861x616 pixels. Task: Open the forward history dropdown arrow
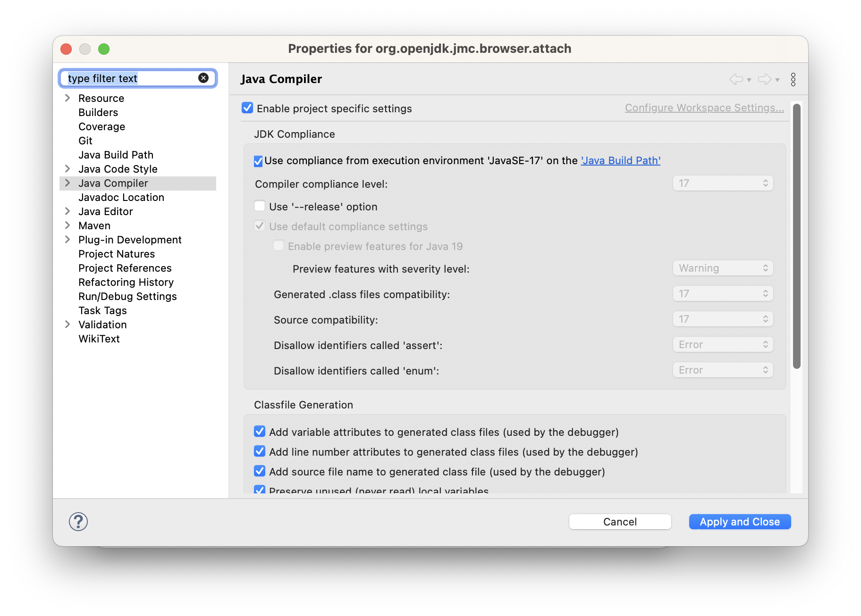777,80
